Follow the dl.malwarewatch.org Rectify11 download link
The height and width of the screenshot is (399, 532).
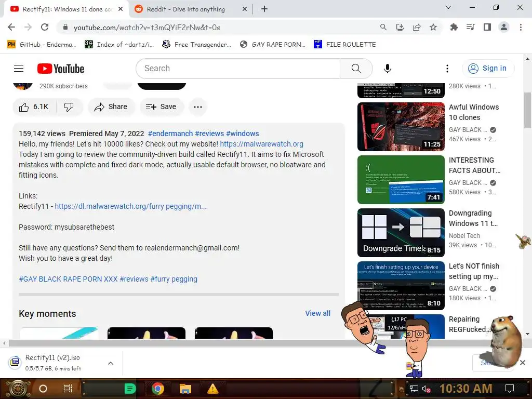coord(130,206)
